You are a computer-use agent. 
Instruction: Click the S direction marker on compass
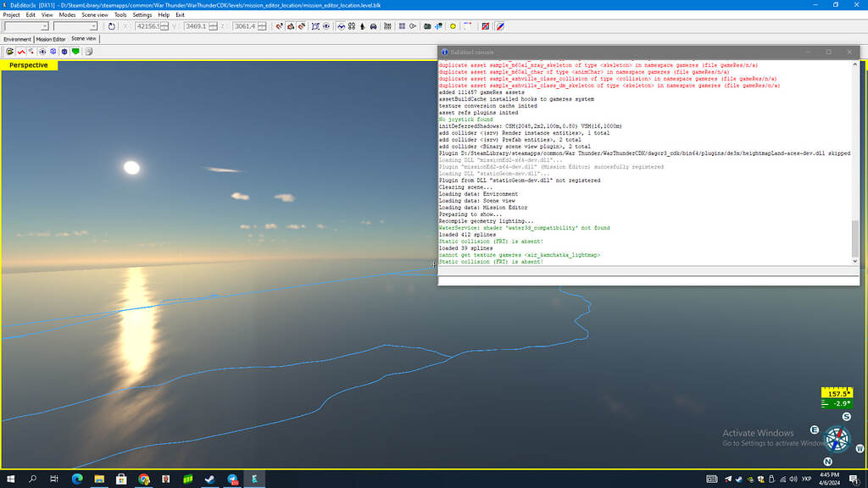click(847, 417)
